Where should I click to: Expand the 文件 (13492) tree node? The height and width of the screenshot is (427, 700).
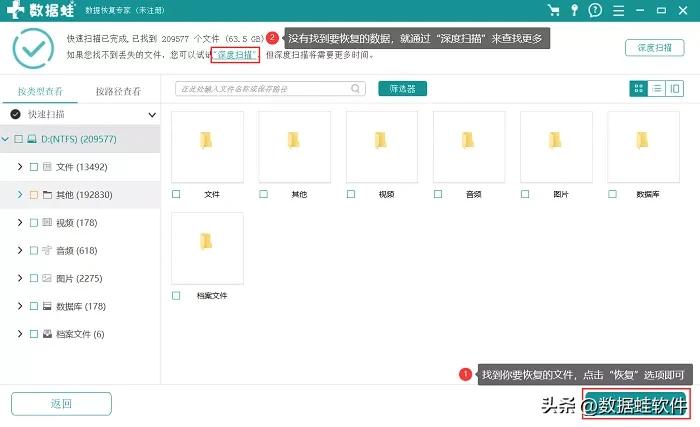20,167
